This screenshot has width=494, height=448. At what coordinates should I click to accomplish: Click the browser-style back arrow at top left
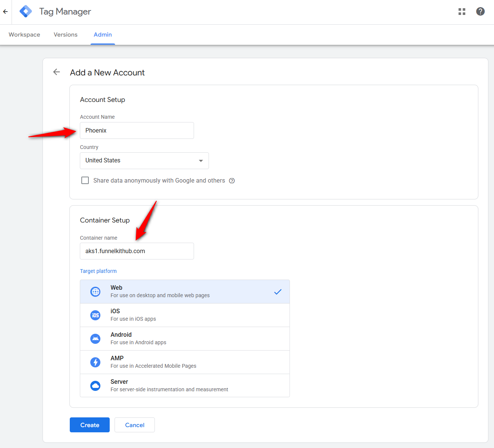click(5, 12)
